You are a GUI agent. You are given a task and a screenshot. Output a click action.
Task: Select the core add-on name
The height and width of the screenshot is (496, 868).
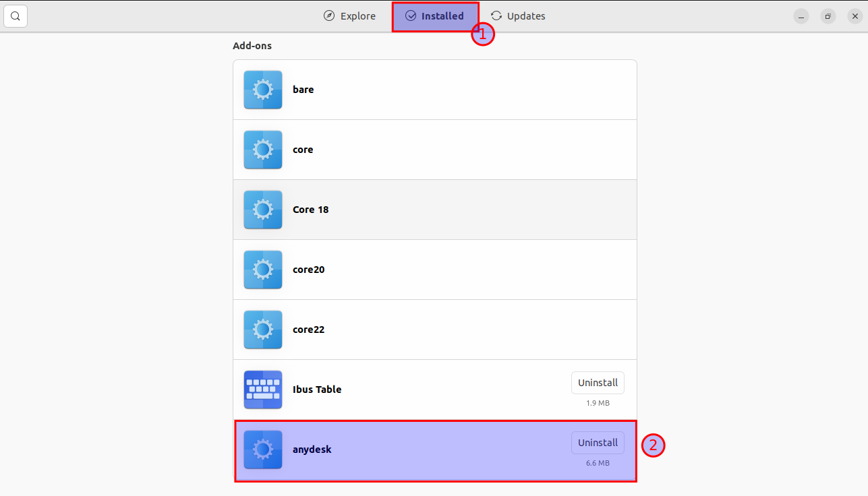(303, 150)
